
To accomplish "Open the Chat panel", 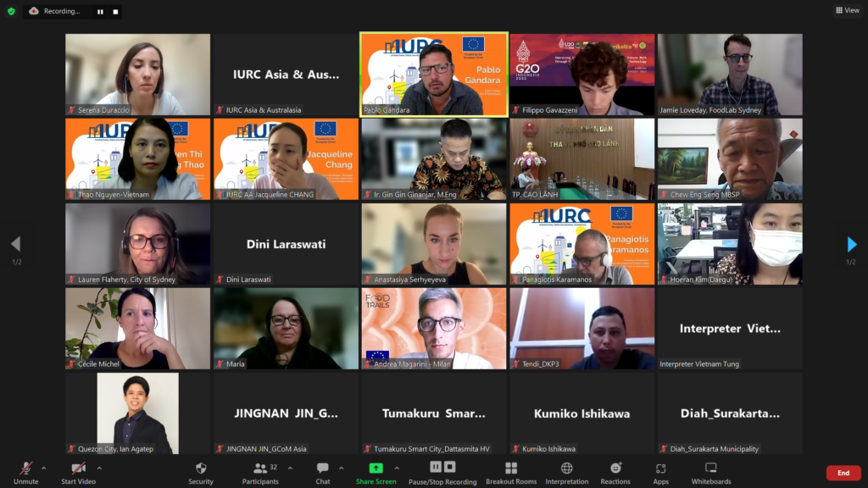I will click(x=323, y=473).
